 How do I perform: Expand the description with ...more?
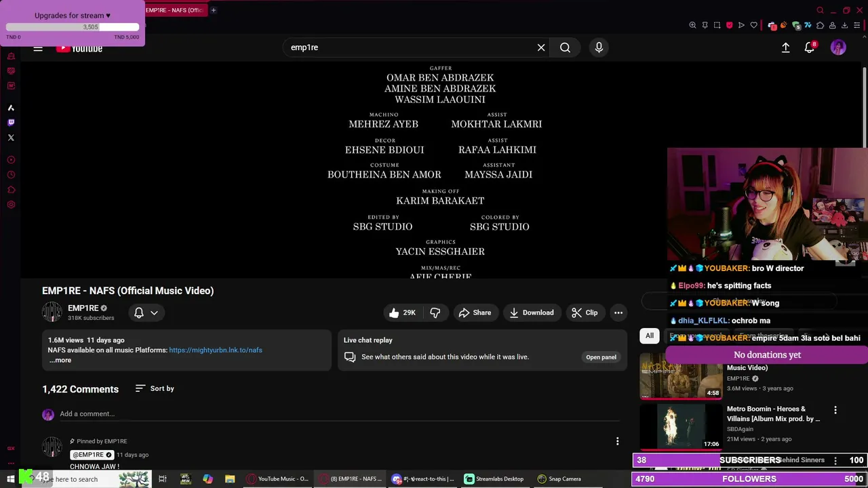(60, 360)
